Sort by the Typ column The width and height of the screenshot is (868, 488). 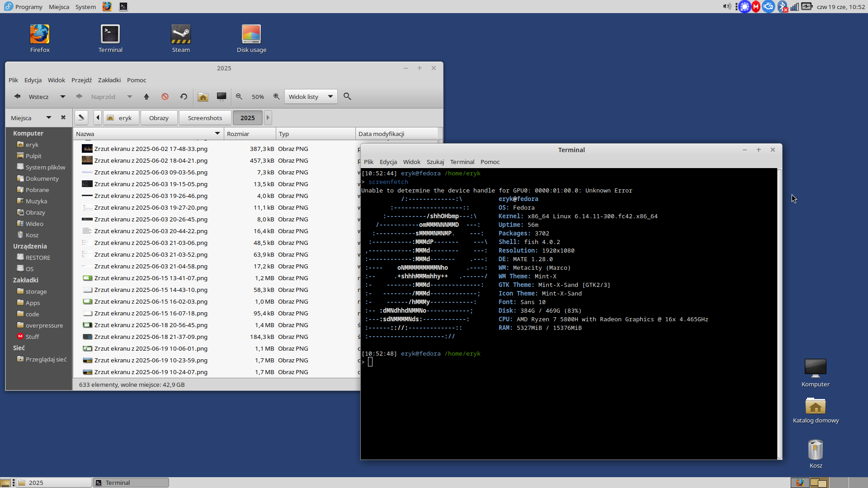coord(316,134)
